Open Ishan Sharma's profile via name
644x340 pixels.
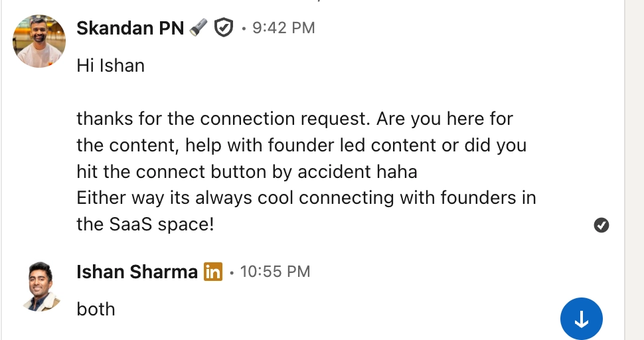point(137,272)
